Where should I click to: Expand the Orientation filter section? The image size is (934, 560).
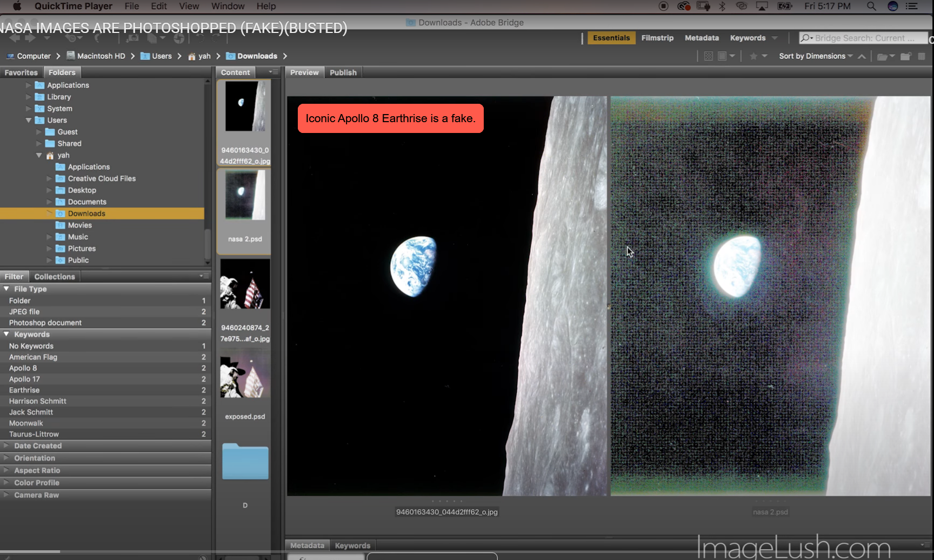click(x=6, y=458)
